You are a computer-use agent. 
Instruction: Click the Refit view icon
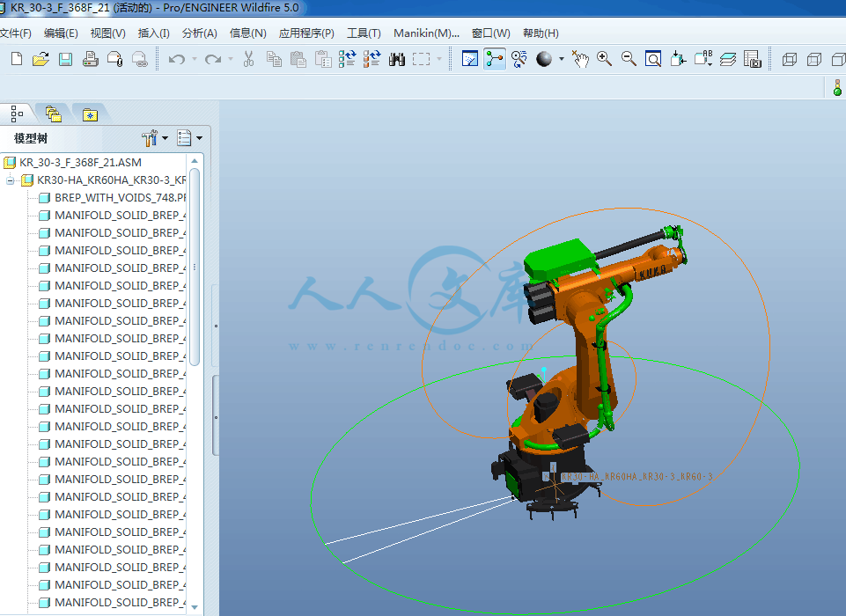[653, 59]
